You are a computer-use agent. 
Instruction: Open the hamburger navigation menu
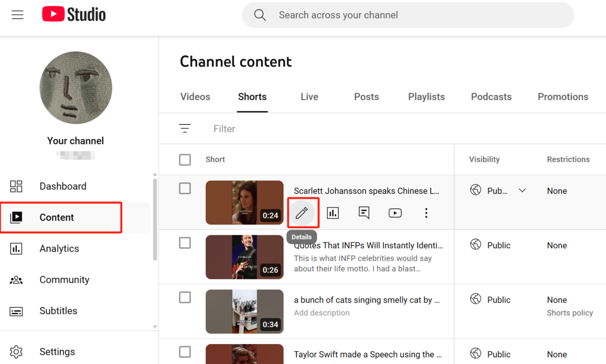tap(17, 15)
